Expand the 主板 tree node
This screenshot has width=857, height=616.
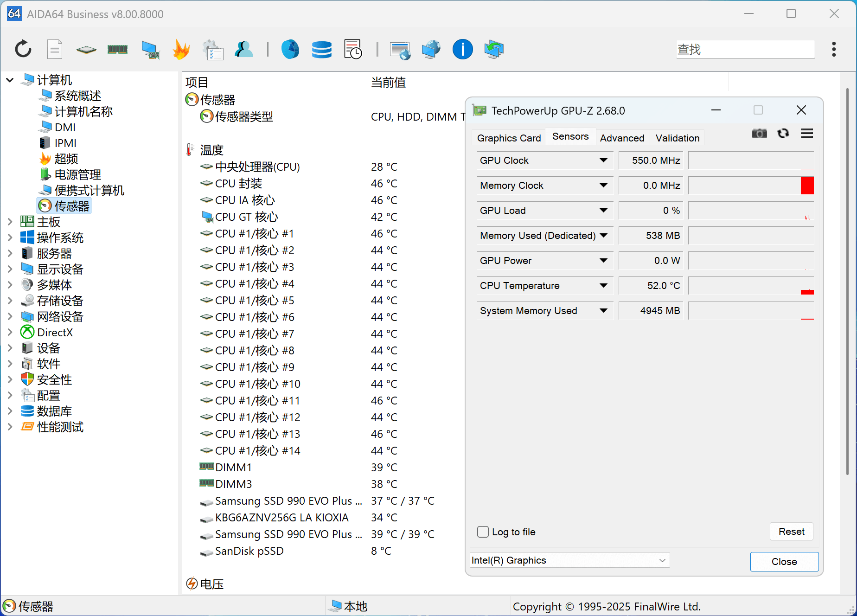(x=10, y=222)
